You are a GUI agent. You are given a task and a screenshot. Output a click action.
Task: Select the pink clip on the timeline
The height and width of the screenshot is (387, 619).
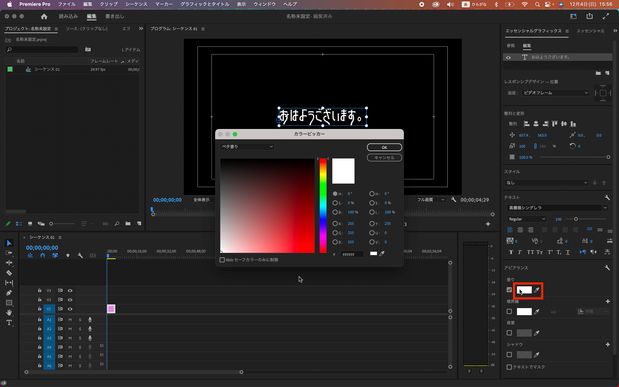tap(111, 309)
